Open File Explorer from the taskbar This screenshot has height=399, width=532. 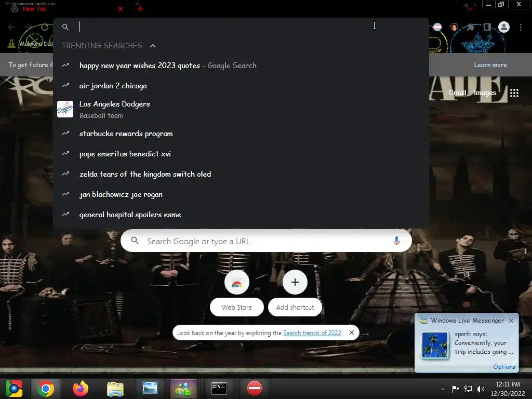[115, 389]
